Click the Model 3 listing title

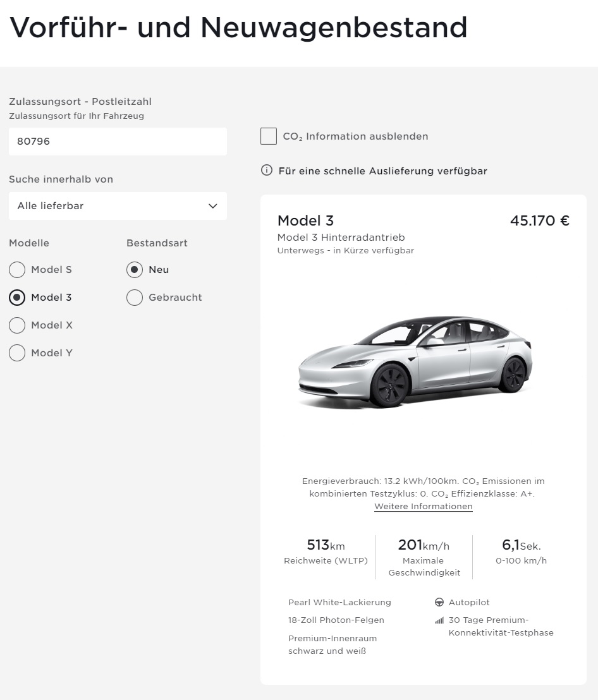(x=305, y=221)
